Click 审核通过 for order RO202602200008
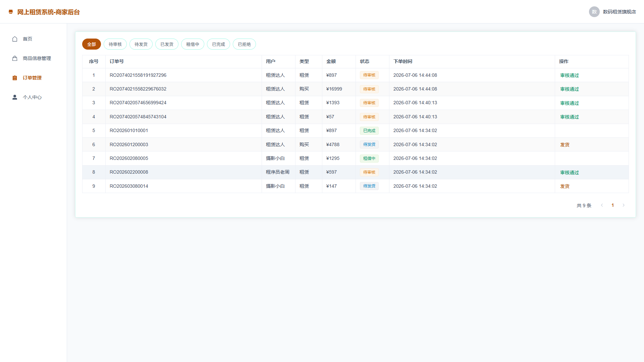Viewport: 644px width, 362px height. [x=570, y=173]
